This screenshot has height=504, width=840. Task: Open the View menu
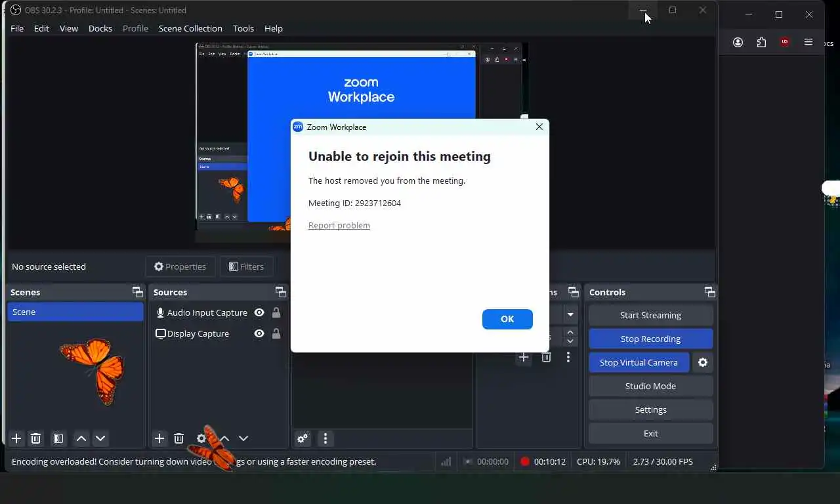69,28
